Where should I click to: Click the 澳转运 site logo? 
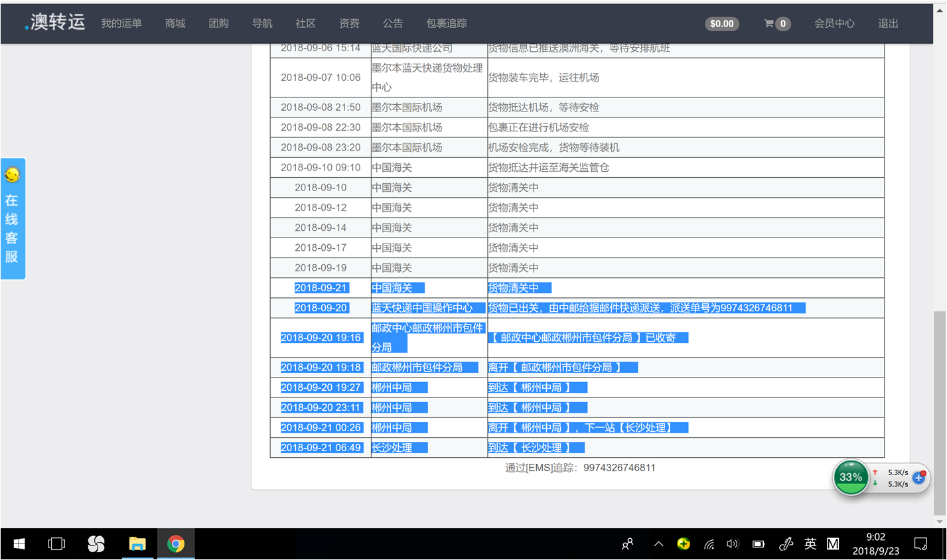[x=55, y=22]
